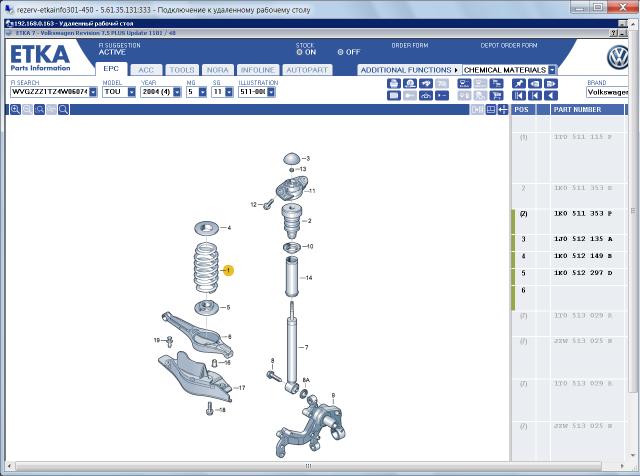Select the AUTOPART tab
Image resolution: width=640 pixels, height=476 pixels.
[307, 70]
